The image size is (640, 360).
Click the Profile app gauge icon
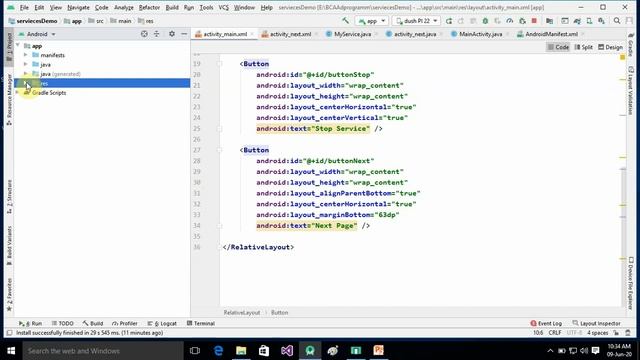(509, 21)
